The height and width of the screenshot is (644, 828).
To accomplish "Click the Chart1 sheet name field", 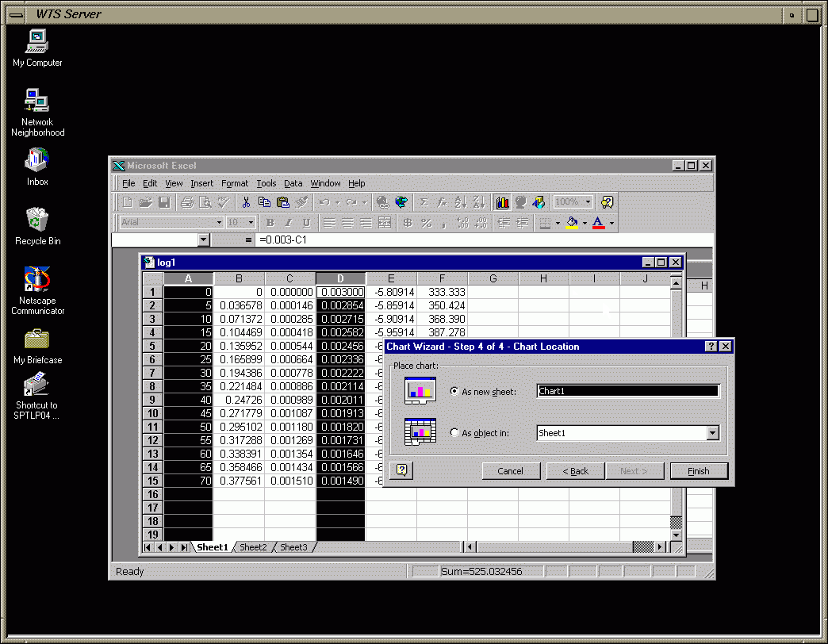I will tap(627, 391).
